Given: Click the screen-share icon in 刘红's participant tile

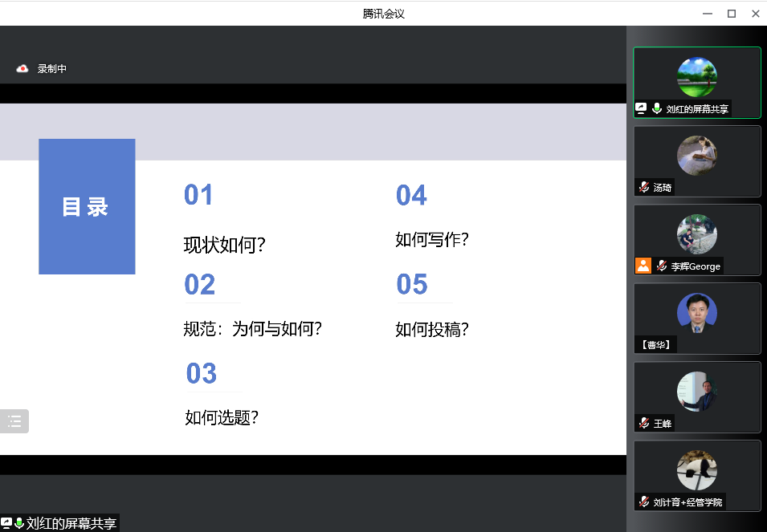Looking at the screenshot, I should 642,108.
